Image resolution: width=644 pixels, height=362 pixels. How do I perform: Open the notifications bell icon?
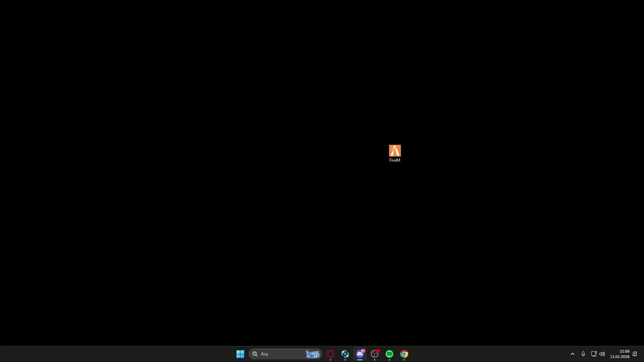[x=635, y=354]
